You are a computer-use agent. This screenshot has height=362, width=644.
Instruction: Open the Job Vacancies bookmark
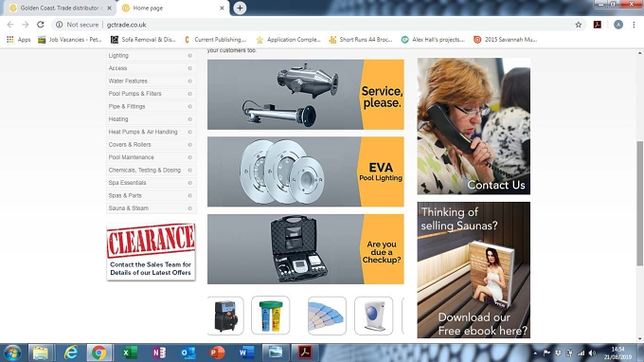coord(70,40)
